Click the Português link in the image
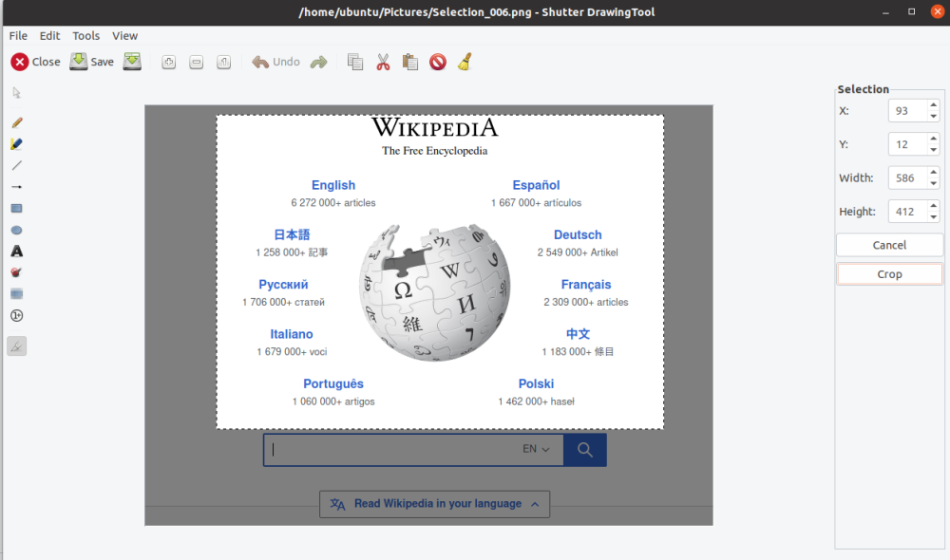The height and width of the screenshot is (560, 950). pos(333,383)
